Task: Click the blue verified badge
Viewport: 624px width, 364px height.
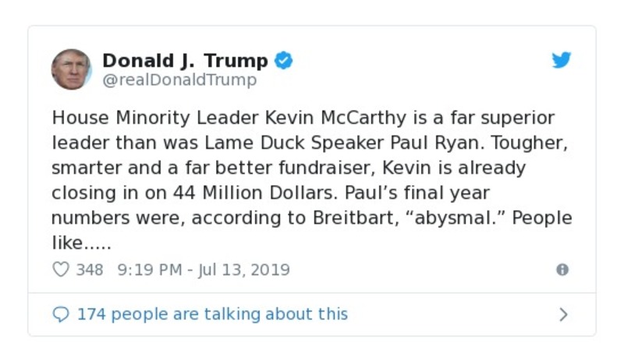Action: [x=284, y=61]
